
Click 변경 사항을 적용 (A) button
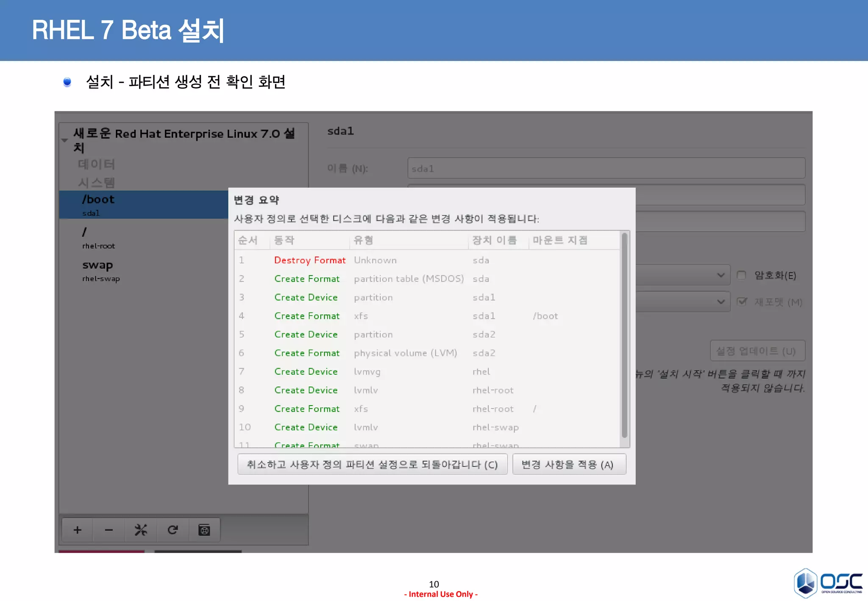pos(569,465)
